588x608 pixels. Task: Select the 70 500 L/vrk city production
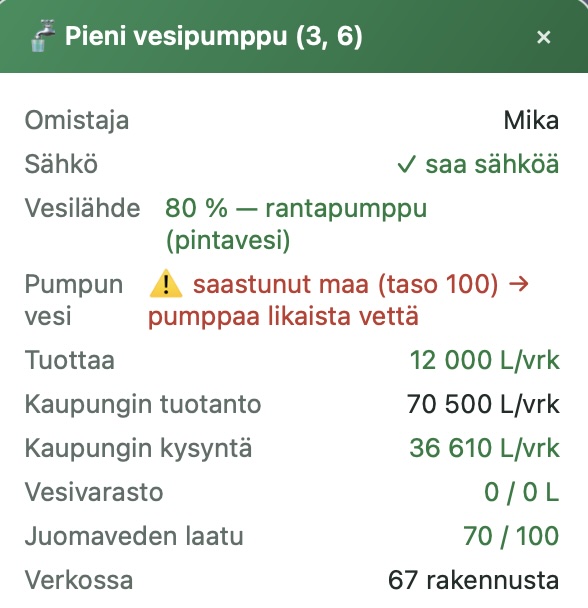coord(483,404)
